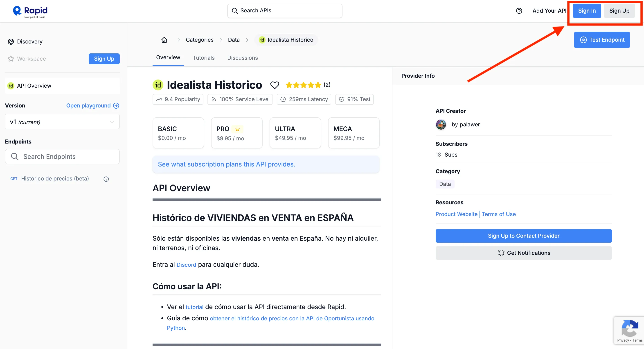The height and width of the screenshot is (349, 644).
Task: Switch to the Overview tab
Action: coord(168,57)
